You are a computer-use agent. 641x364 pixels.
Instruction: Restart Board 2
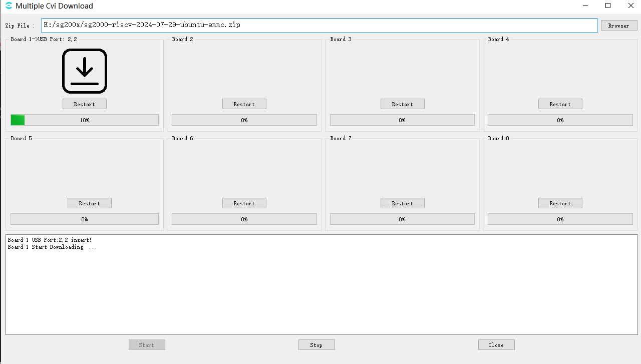coord(244,104)
